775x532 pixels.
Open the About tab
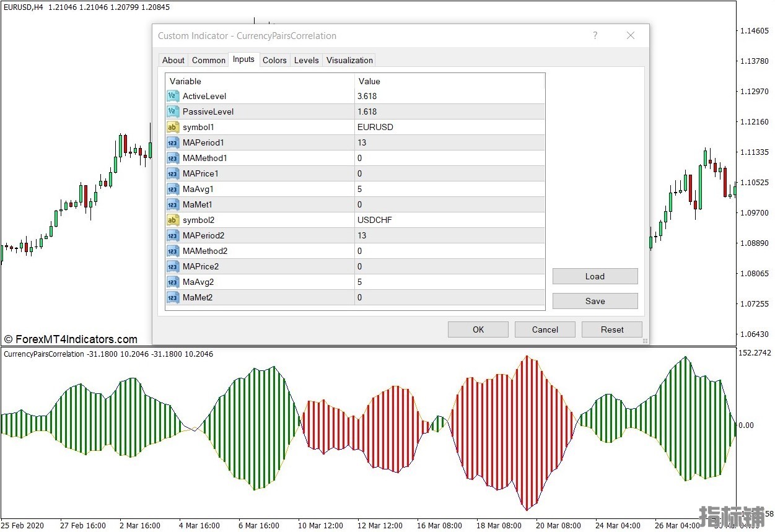173,60
